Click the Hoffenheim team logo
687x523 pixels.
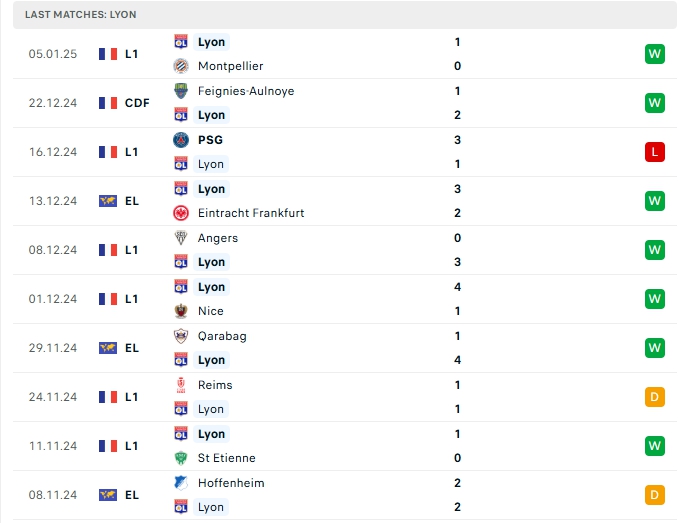181,483
